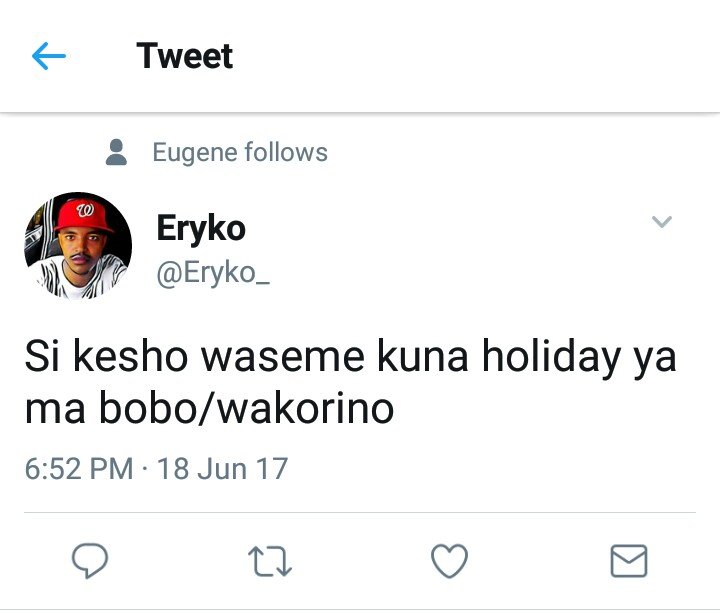The image size is (720, 613).
Task: Click the word holiday in the tweet
Action: point(551,357)
